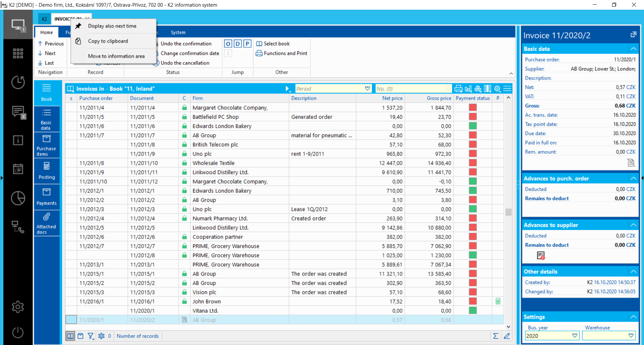Collapse the ribbon with the chevron
The image size is (644, 345).
pyautogui.click(x=511, y=73)
